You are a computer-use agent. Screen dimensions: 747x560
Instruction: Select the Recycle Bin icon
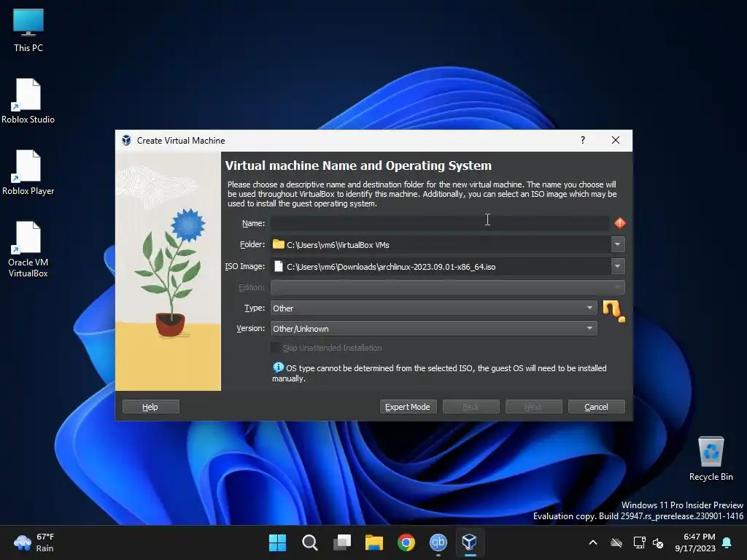[711, 458]
